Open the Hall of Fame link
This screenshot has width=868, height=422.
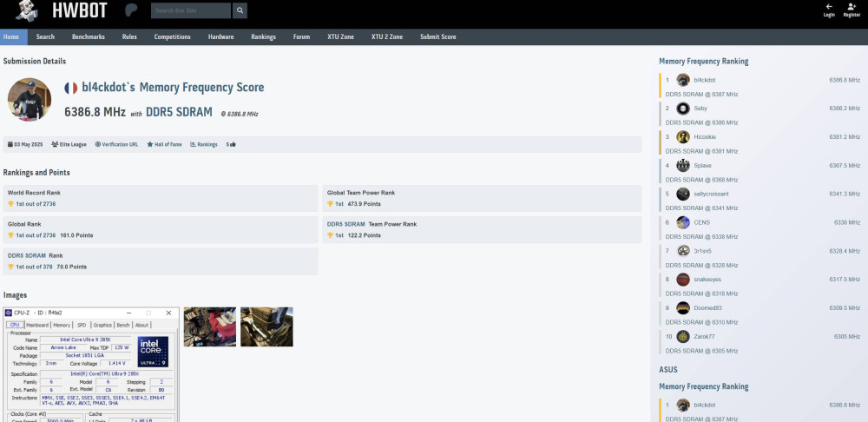pyautogui.click(x=164, y=144)
